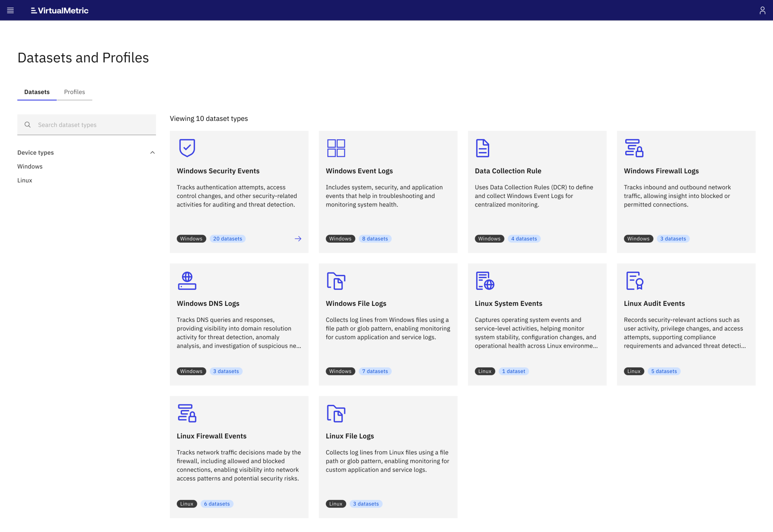The image size is (773, 532).
Task: Click the Windows Security Events shield icon
Action: pyautogui.click(x=187, y=148)
